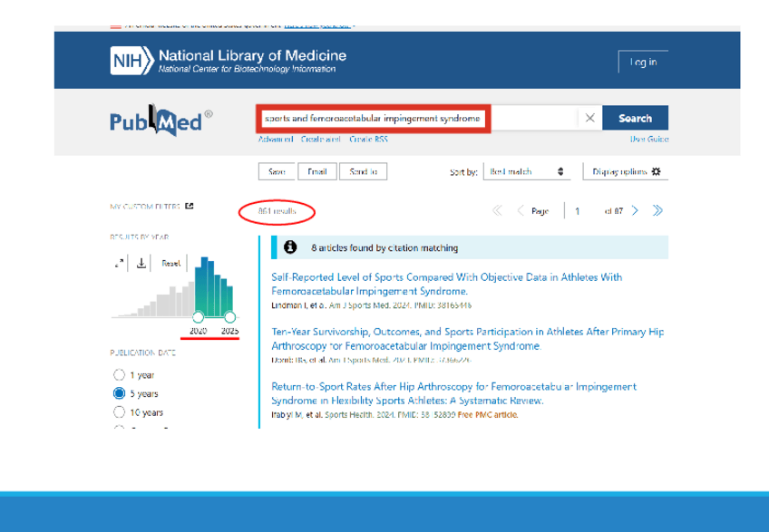Select the 1 year publication date filter

click(x=119, y=375)
